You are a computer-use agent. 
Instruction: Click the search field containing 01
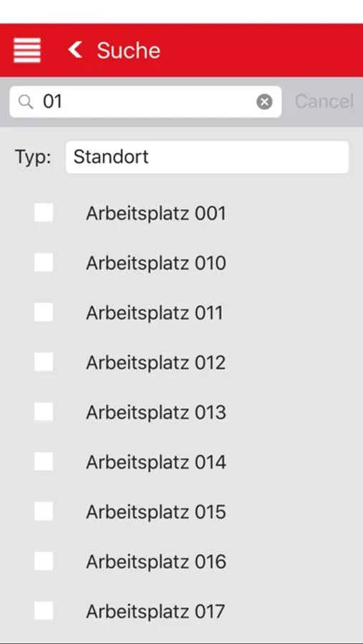click(x=145, y=102)
